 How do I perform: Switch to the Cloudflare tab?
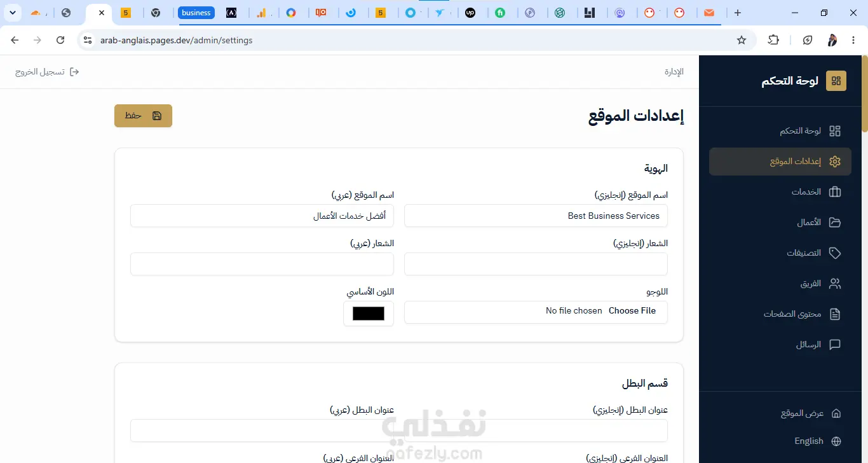pyautogui.click(x=37, y=13)
